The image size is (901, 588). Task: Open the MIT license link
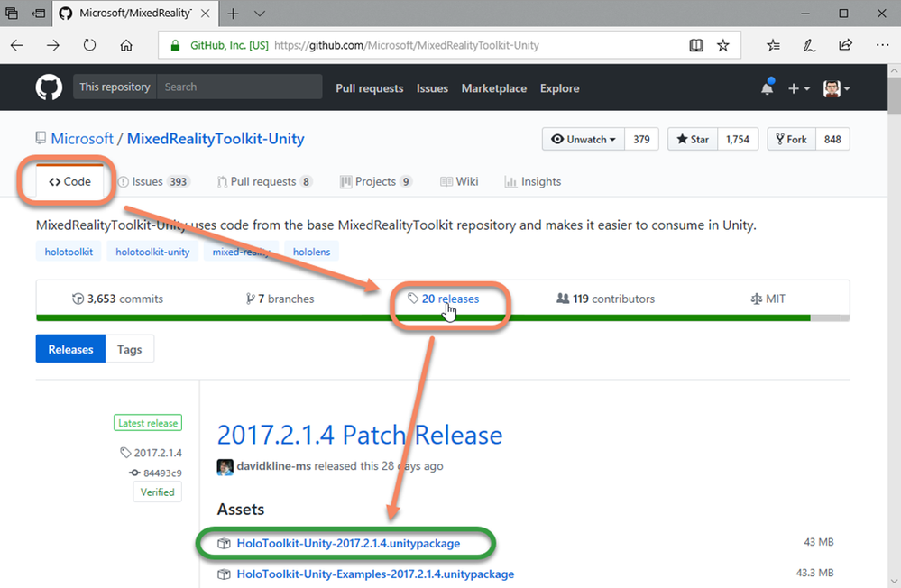pos(768,299)
